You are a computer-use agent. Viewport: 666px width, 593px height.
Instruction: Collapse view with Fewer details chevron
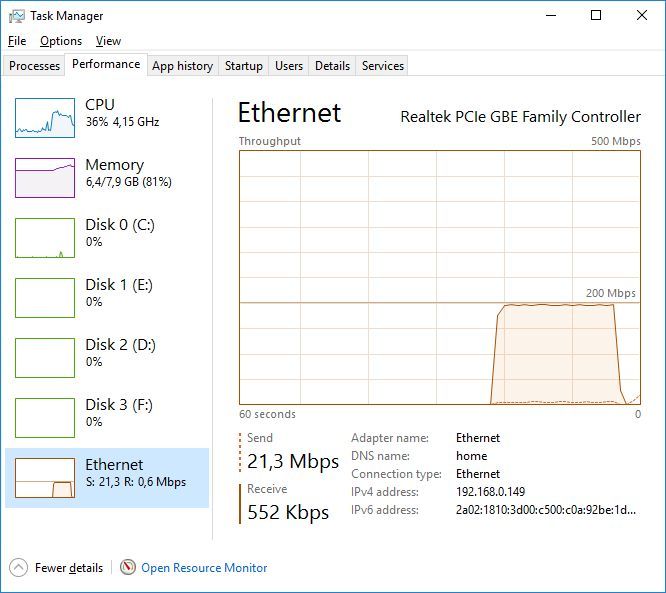[19, 567]
